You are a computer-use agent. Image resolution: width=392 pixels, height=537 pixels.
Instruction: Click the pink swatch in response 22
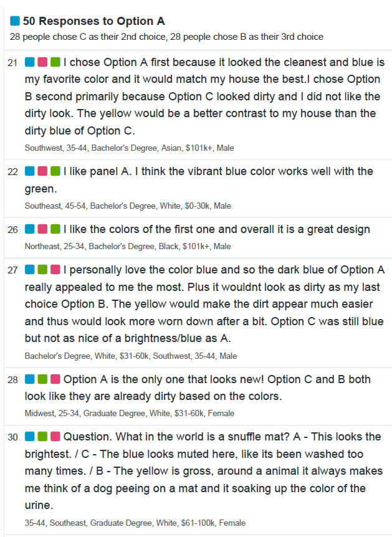42,171
